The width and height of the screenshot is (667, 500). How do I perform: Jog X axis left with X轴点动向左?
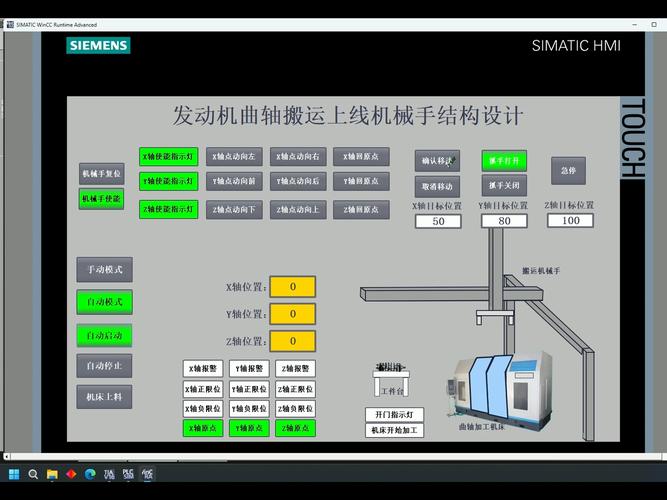pyautogui.click(x=234, y=157)
